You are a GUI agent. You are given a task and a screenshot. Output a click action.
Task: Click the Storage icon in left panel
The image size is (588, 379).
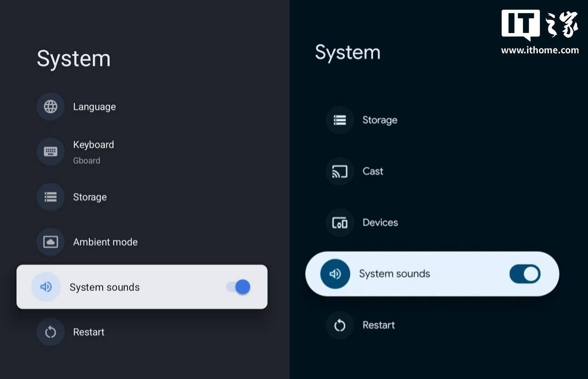(50, 197)
